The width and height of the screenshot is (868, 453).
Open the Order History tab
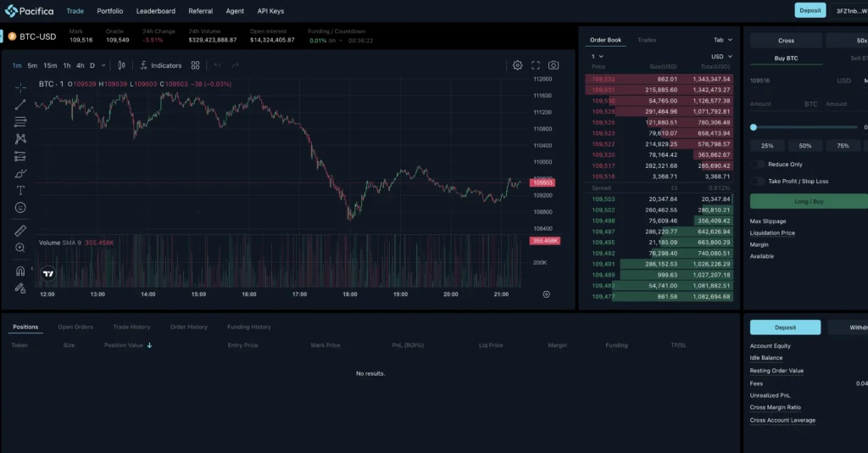(189, 327)
